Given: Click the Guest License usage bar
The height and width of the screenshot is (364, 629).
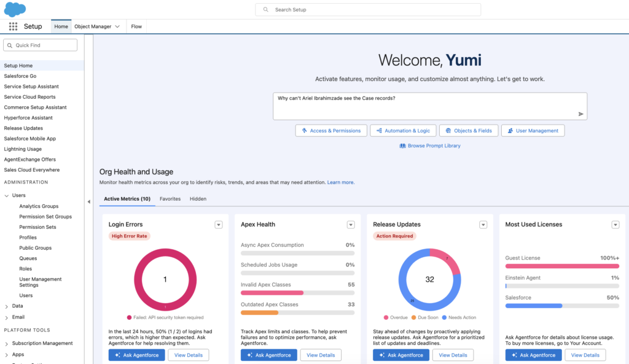Looking at the screenshot, I should click(x=562, y=266).
